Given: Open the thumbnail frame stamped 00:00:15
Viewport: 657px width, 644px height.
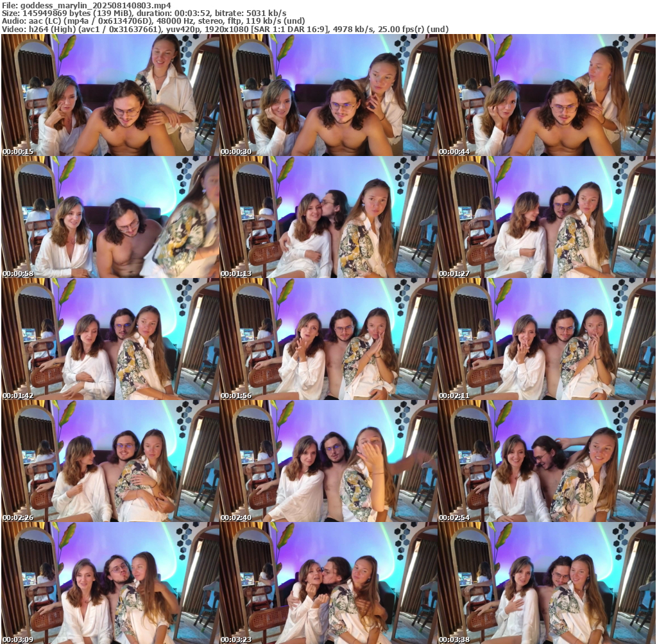Looking at the screenshot, I should tap(110, 95).
